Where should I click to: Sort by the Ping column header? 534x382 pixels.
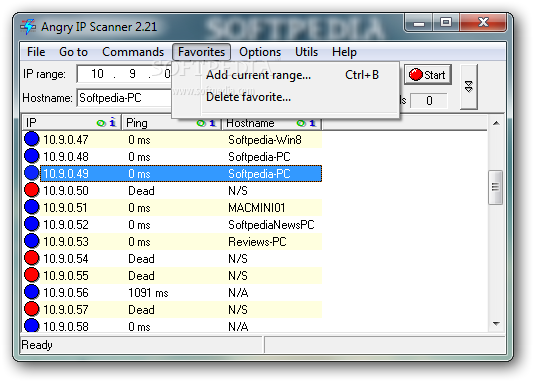(171, 123)
